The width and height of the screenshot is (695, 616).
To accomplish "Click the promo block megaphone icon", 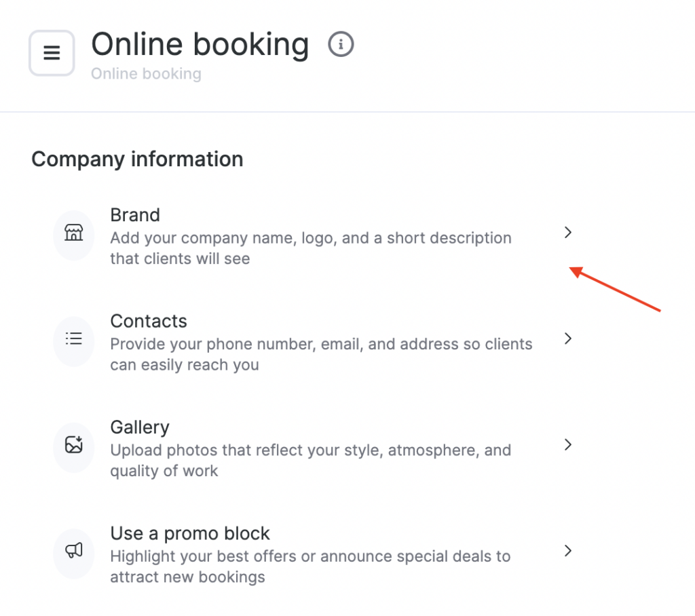I will pos(73,551).
